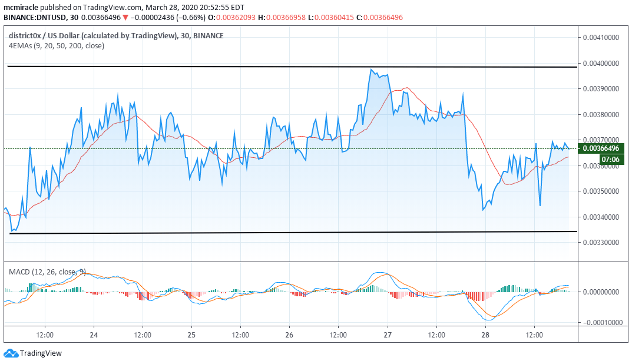Click the 07:06 countdown timer badge

pos(609,160)
